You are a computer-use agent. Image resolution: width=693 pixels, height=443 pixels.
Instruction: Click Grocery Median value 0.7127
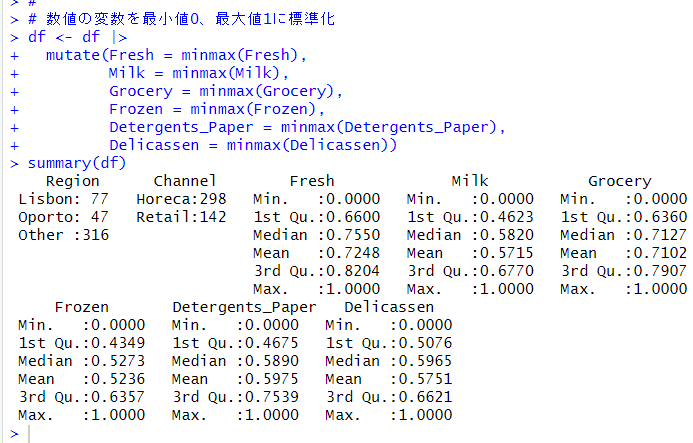point(660,235)
